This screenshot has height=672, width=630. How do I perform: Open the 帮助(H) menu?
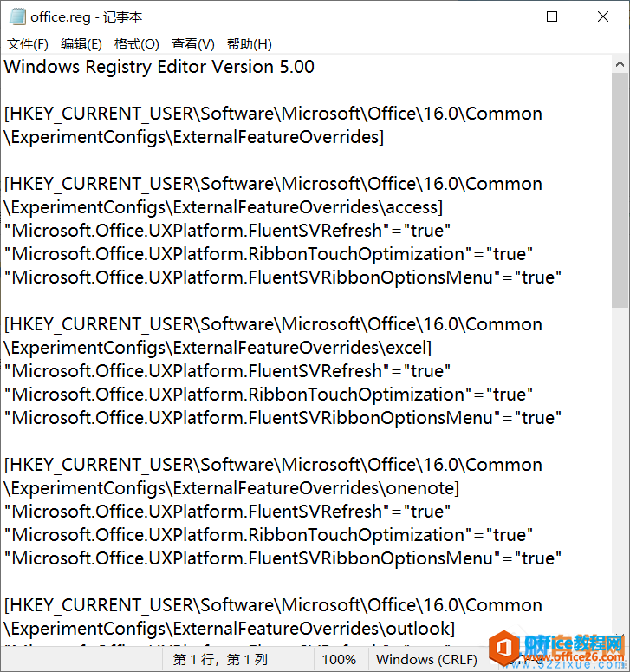click(250, 43)
